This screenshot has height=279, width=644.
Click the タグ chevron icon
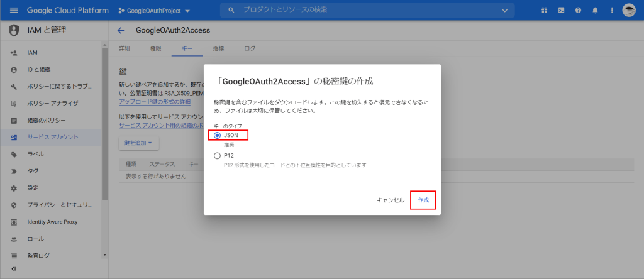(x=14, y=171)
